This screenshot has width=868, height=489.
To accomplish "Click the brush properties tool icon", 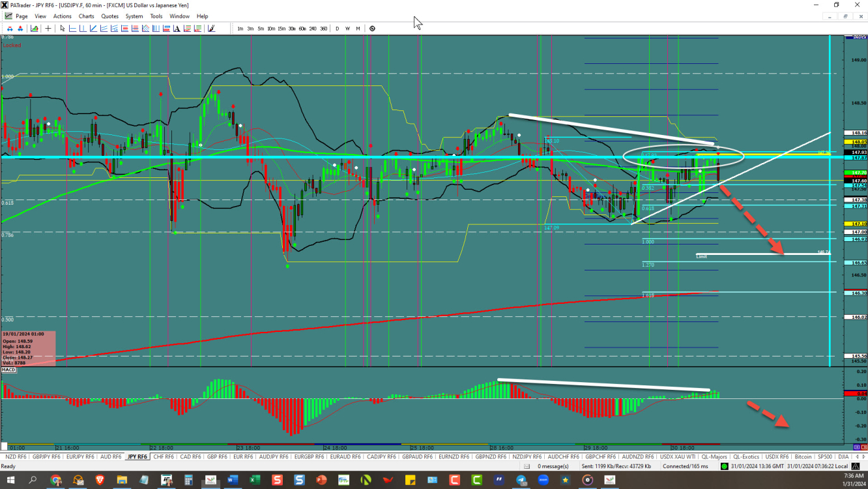I will click(x=211, y=28).
